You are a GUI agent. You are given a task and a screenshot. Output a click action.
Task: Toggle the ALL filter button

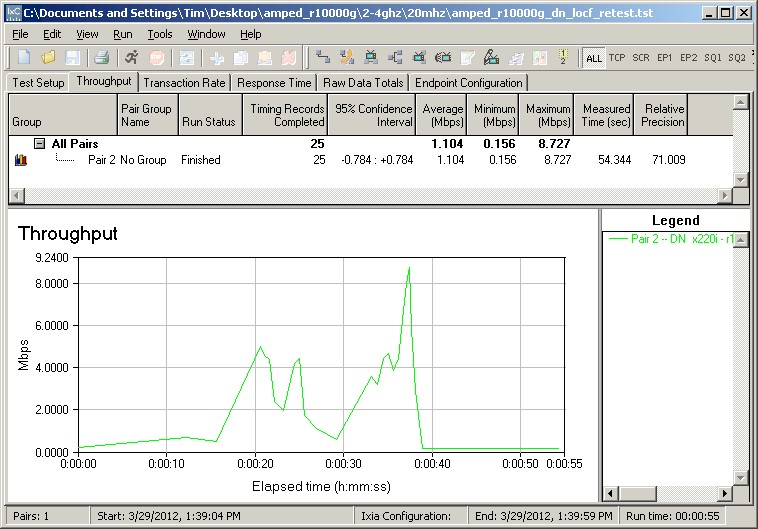coord(594,58)
